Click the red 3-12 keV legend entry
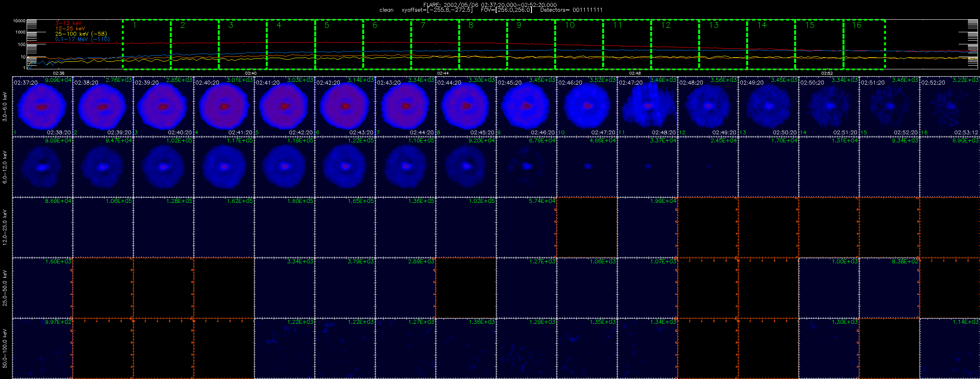 (68, 23)
